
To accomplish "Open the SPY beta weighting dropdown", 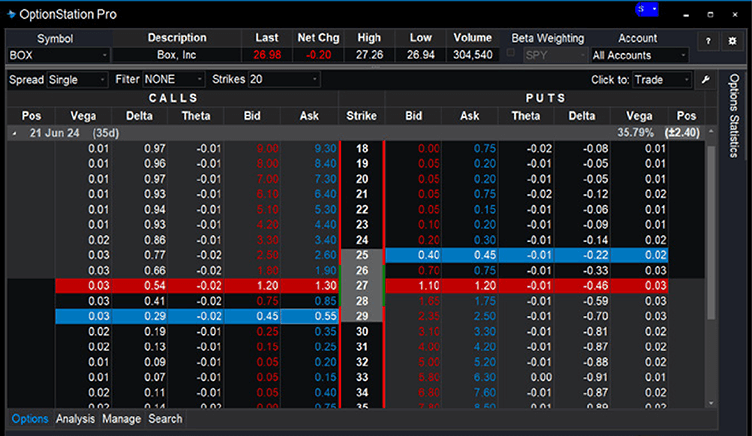I will tap(555, 55).
